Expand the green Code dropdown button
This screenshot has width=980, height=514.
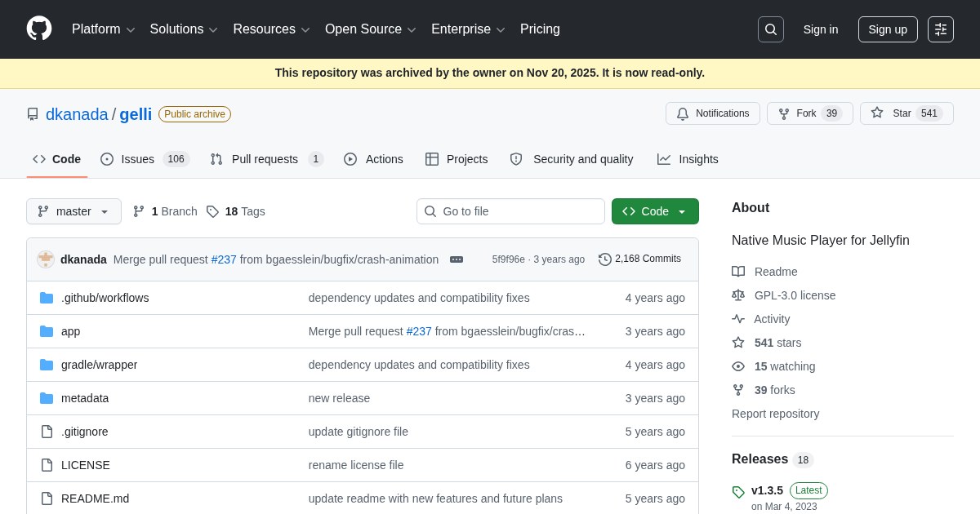coord(655,211)
